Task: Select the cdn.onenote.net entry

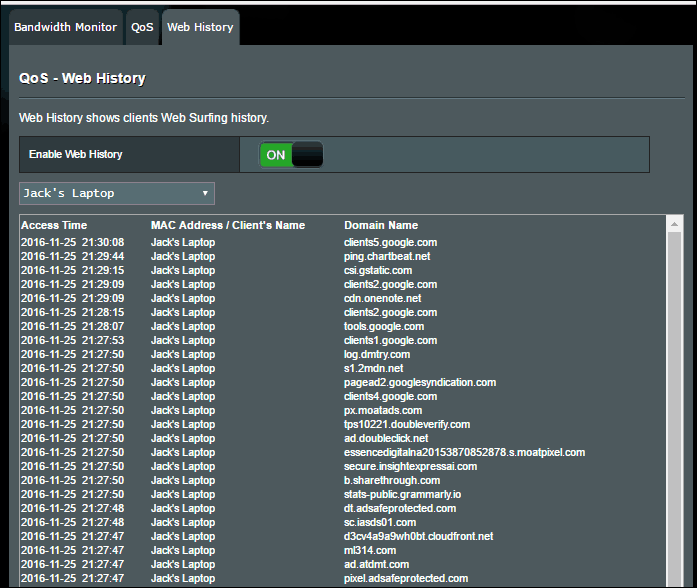Action: (382, 298)
